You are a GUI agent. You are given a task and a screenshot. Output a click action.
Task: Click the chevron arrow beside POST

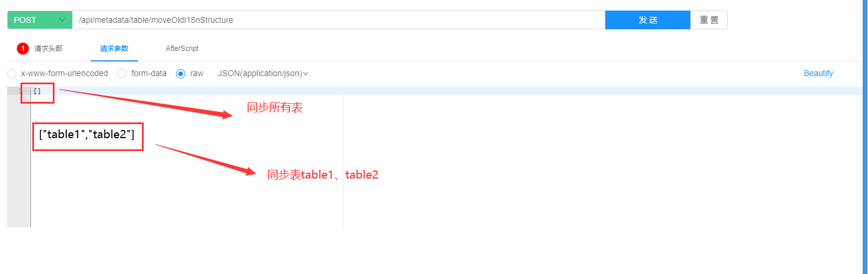coord(62,20)
